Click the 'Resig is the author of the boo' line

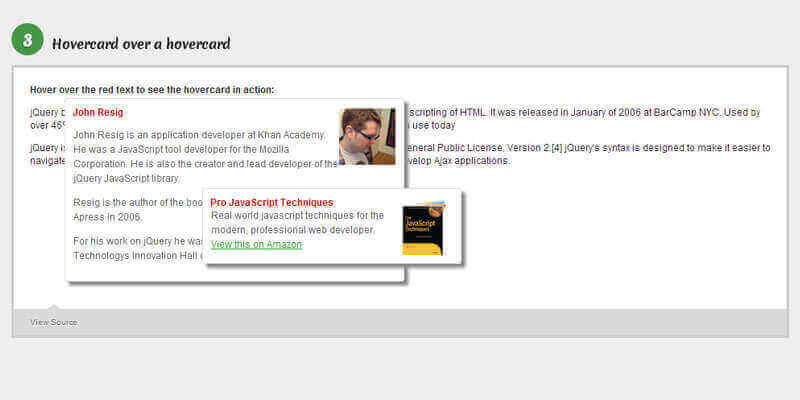[138, 203]
